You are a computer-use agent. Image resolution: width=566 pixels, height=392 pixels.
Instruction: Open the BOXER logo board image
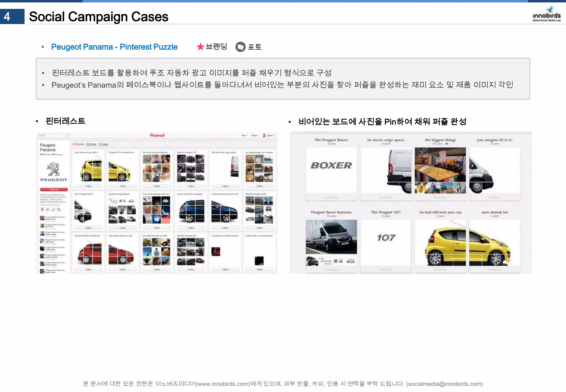331,171
